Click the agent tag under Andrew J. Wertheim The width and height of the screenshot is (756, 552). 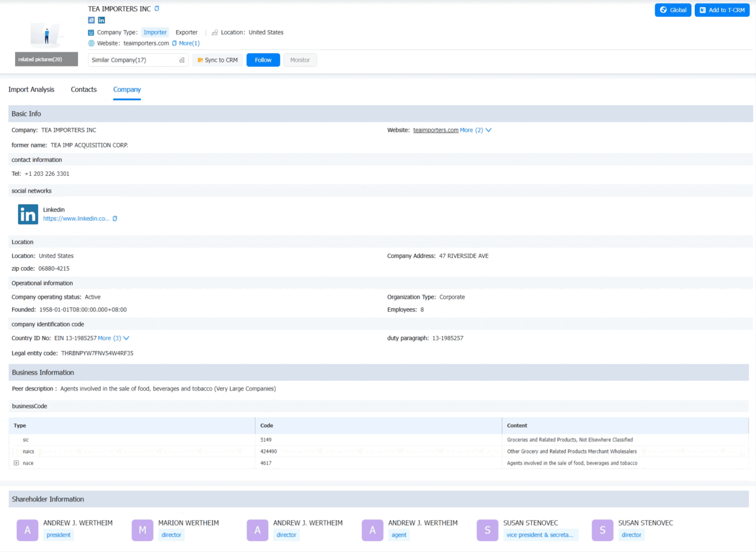pyautogui.click(x=399, y=535)
